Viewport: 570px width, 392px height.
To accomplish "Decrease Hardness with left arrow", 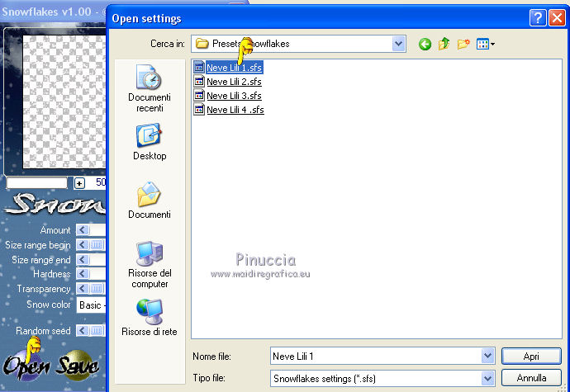I will [x=83, y=273].
